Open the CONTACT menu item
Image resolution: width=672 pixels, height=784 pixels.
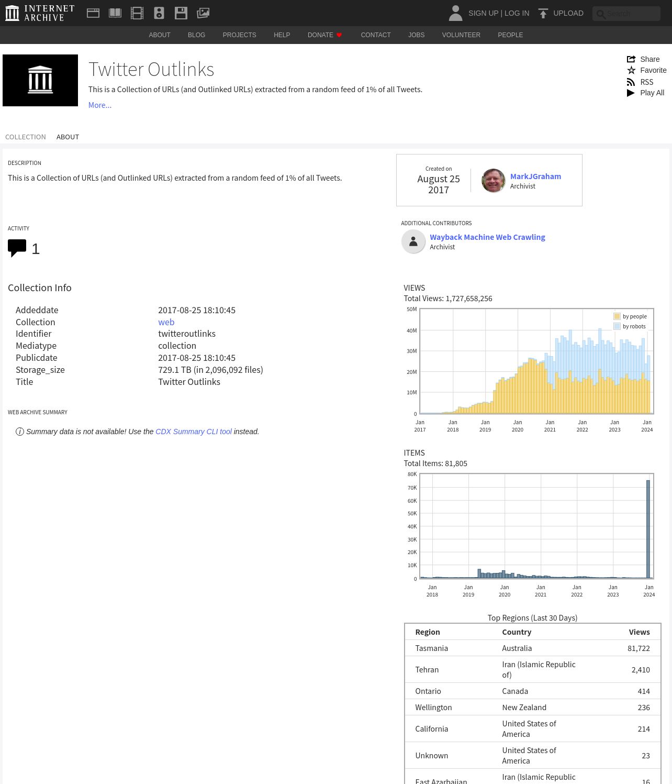tap(376, 35)
